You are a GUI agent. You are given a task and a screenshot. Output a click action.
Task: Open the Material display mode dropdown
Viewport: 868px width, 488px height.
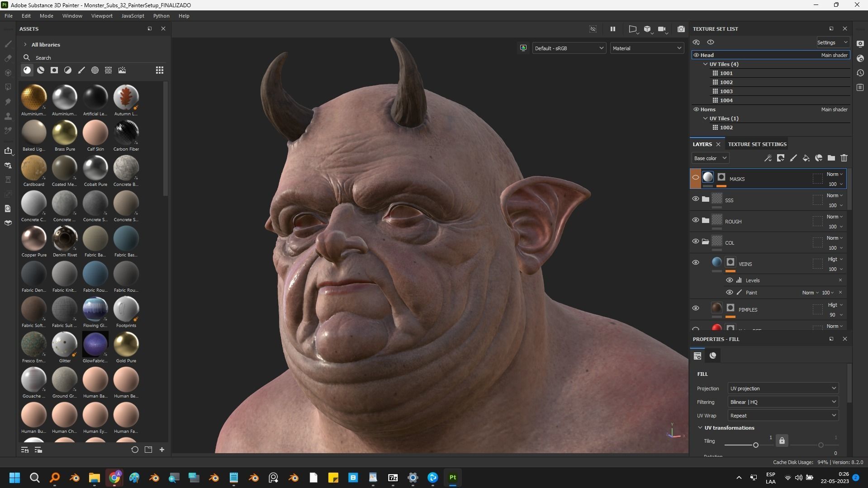[x=647, y=48]
